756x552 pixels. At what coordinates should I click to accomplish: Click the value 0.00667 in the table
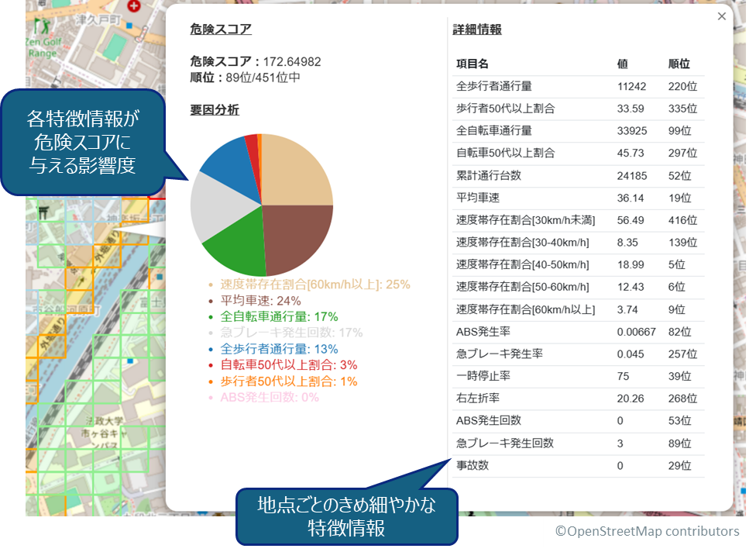pos(637,332)
